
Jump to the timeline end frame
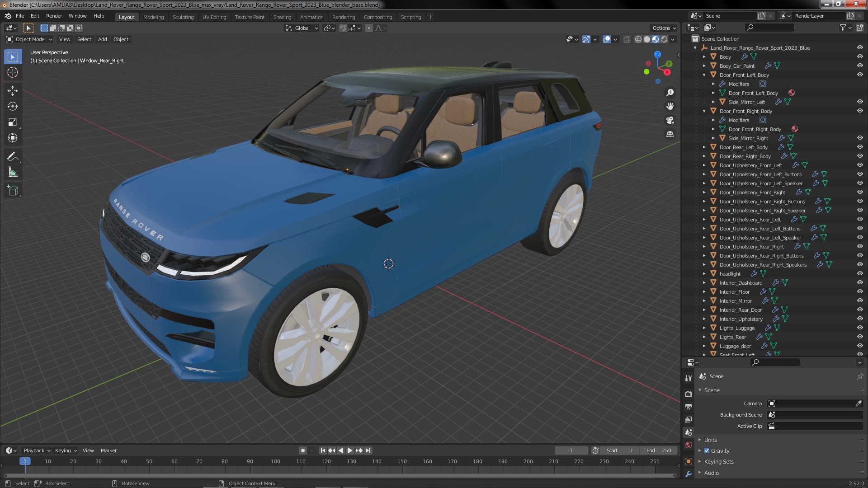click(368, 450)
